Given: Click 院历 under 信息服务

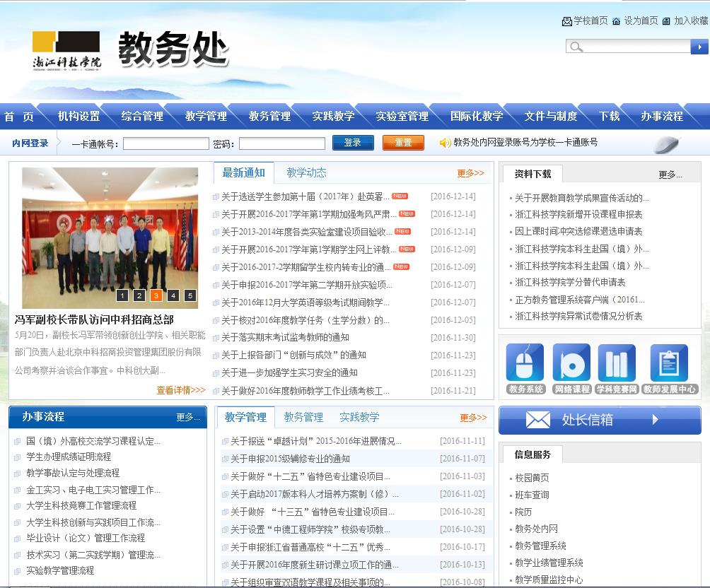Looking at the screenshot, I should (523, 512).
